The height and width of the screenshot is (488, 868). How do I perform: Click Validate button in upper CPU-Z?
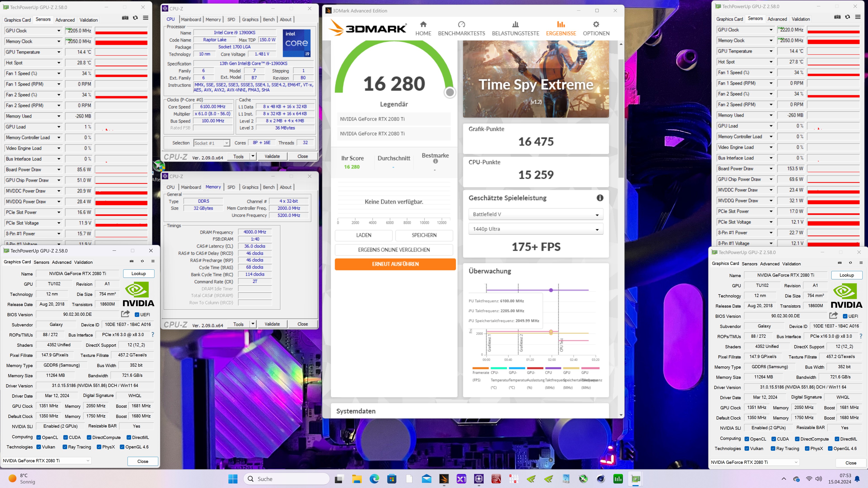[x=272, y=156]
